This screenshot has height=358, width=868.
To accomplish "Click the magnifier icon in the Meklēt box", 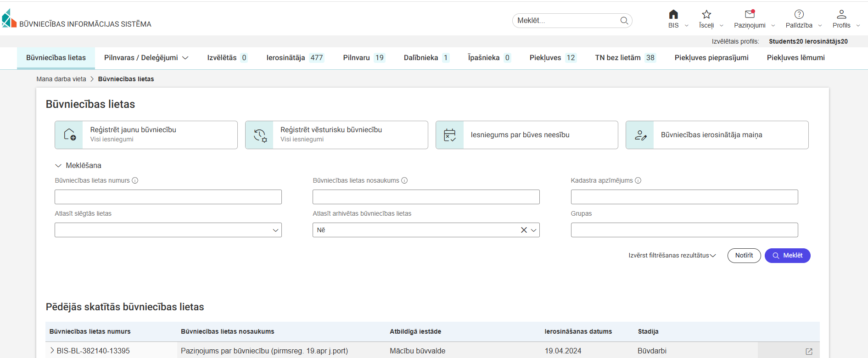I will tap(624, 21).
